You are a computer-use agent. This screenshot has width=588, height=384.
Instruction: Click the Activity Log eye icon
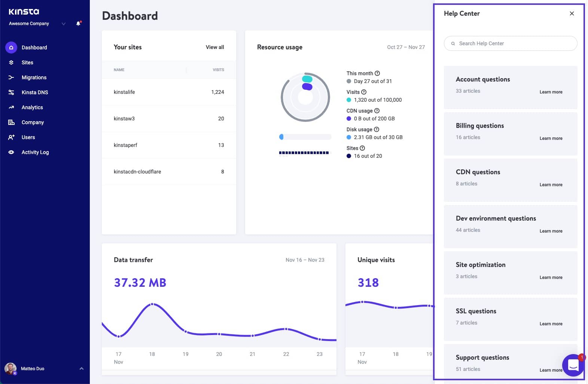(11, 152)
